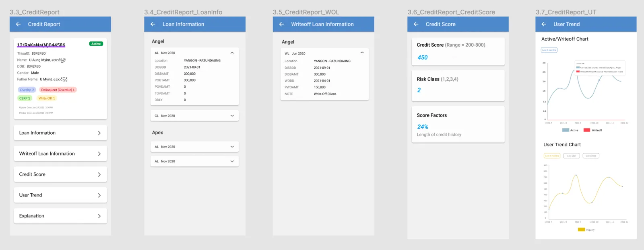This screenshot has width=644, height=250.
Task: Click the Write Off 1 tag
Action: [x=47, y=98]
